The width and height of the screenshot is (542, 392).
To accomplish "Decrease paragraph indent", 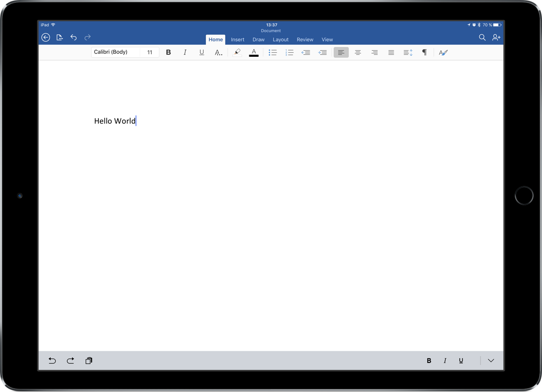I will click(306, 52).
